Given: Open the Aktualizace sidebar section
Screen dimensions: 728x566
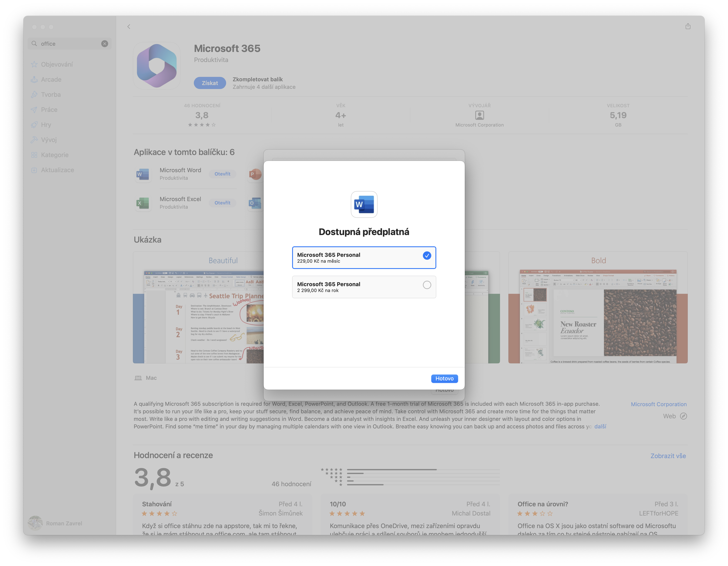Looking at the screenshot, I should pyautogui.click(x=57, y=170).
